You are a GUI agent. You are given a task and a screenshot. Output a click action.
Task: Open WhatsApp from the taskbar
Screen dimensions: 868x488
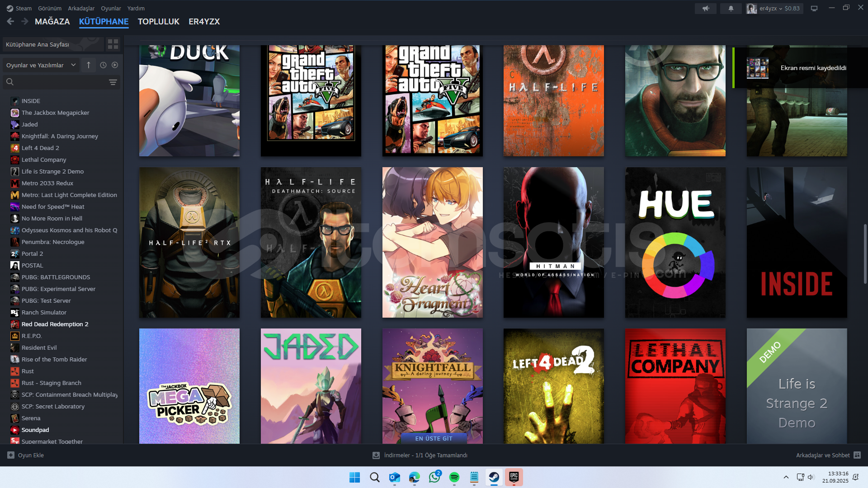pos(434,477)
